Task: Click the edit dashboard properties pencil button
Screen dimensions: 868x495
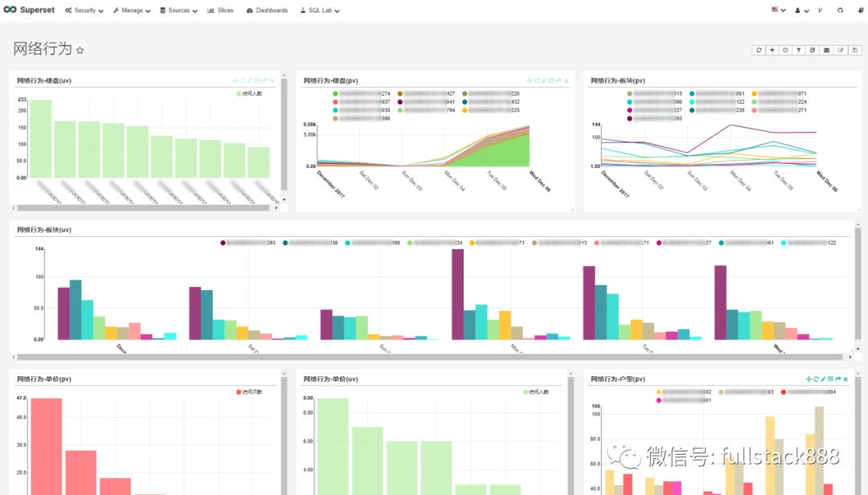Action: pyautogui.click(x=841, y=50)
